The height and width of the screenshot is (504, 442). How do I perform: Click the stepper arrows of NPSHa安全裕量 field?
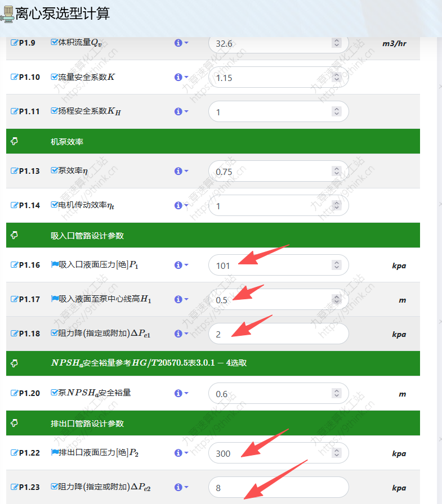click(x=337, y=393)
